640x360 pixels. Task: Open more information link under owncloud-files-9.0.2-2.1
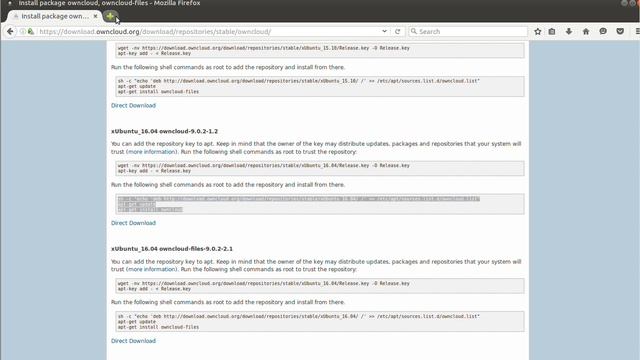point(151,269)
